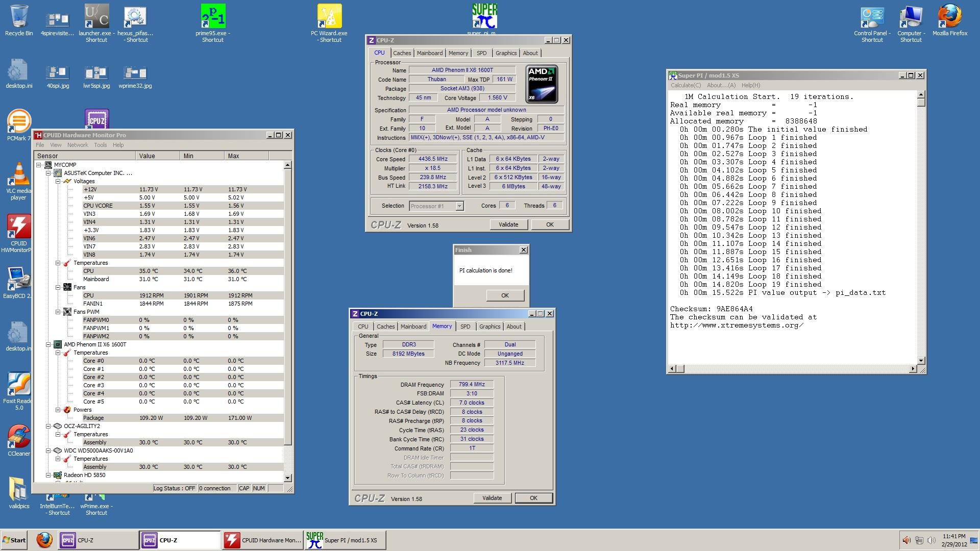Open Help(H) menu in Super PI
980x551 pixels.
click(750, 85)
